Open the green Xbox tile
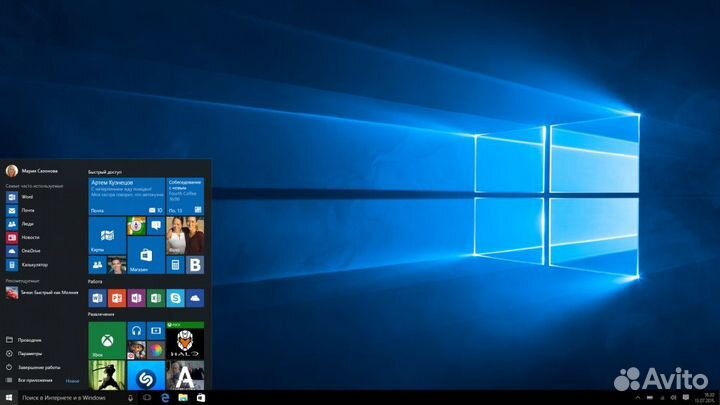720x405 pixels. (x=107, y=340)
